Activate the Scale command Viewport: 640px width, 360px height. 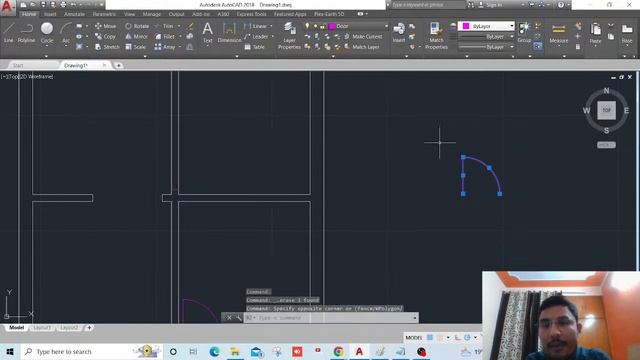(x=136, y=47)
